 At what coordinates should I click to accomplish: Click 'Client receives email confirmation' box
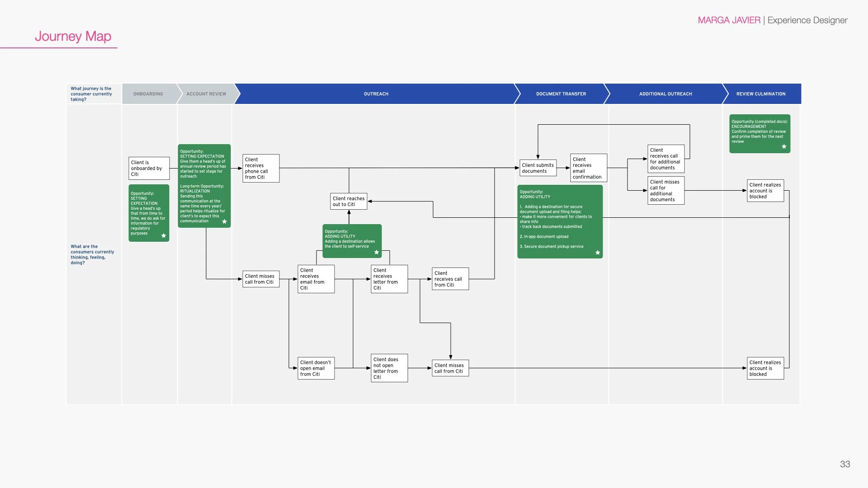pos(588,168)
